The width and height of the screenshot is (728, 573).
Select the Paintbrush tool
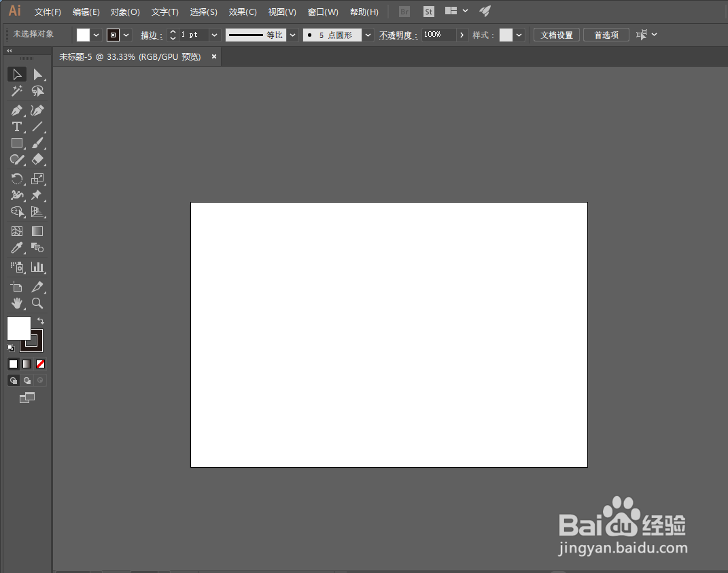(37, 143)
